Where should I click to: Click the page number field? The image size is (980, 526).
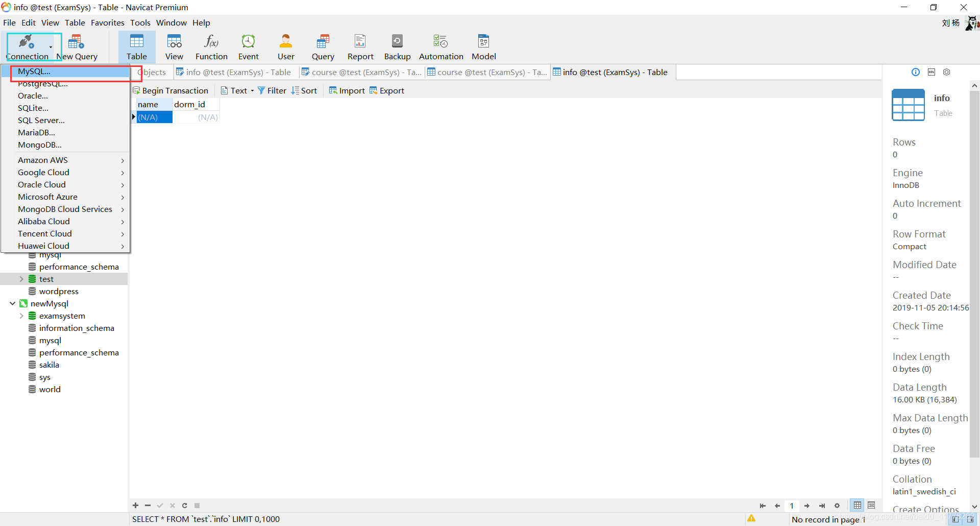(x=792, y=506)
